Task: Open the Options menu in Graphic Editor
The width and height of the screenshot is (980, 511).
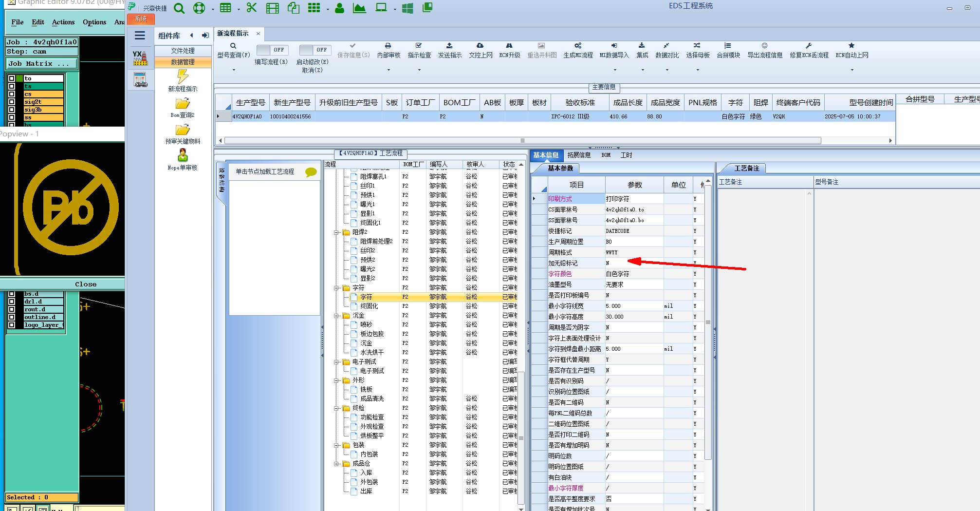Action: (x=94, y=22)
